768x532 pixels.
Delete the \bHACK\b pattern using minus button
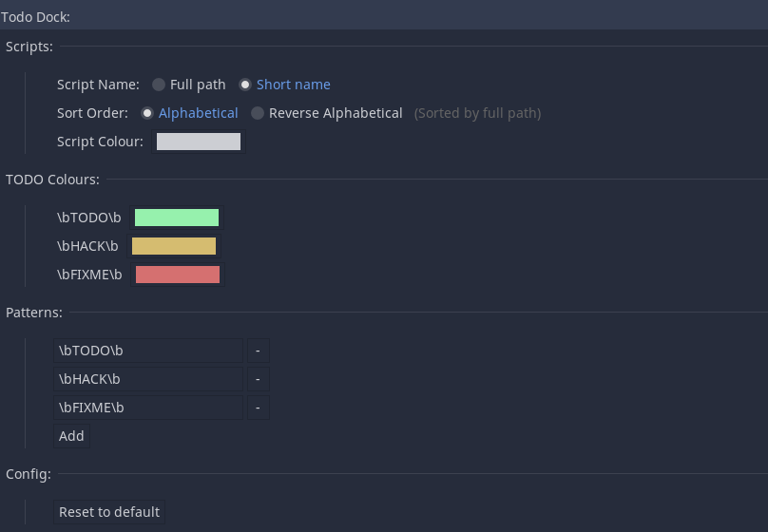point(258,379)
